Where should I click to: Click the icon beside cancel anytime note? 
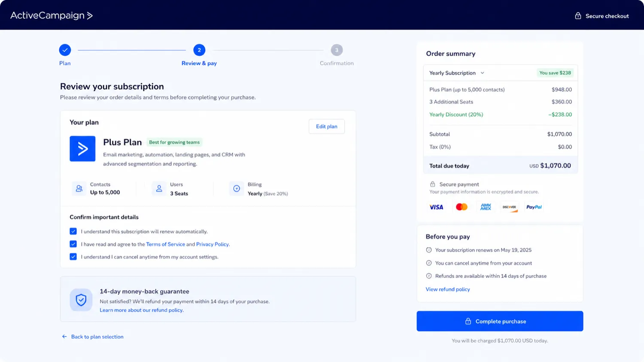[428, 263]
